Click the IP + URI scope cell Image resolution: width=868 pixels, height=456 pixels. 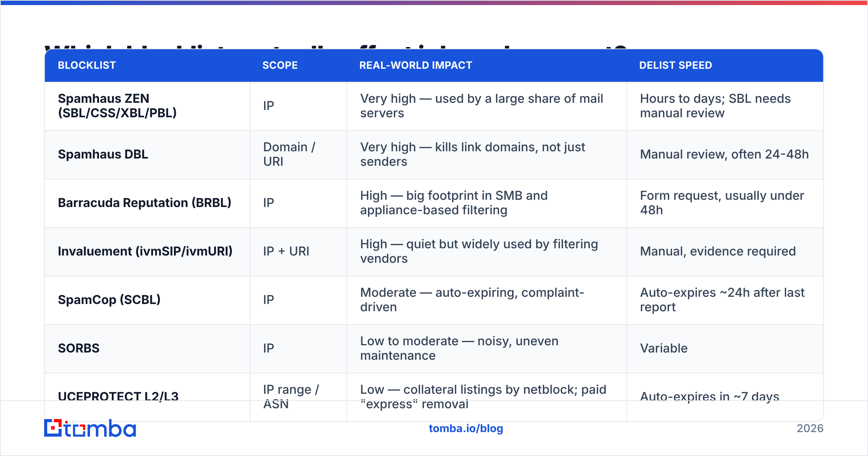[298, 252]
